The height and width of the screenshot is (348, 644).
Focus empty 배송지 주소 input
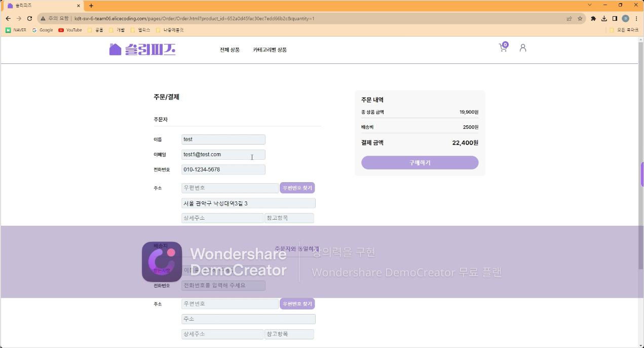click(x=248, y=319)
